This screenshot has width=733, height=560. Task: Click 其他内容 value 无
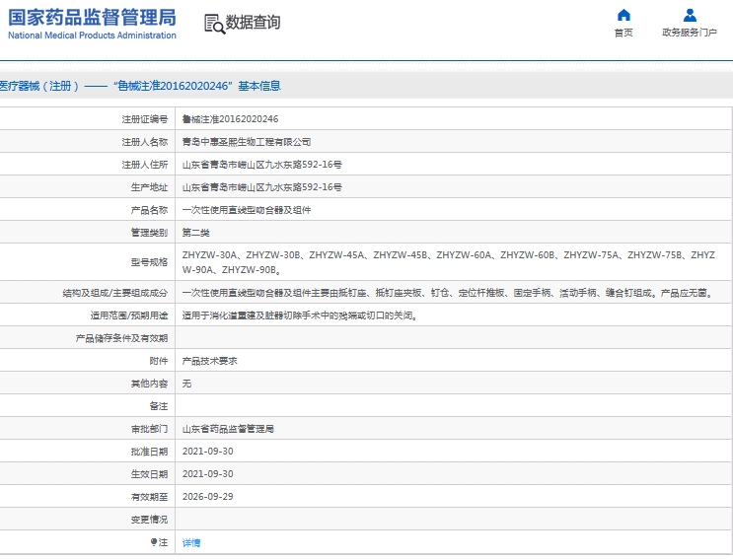click(x=186, y=384)
